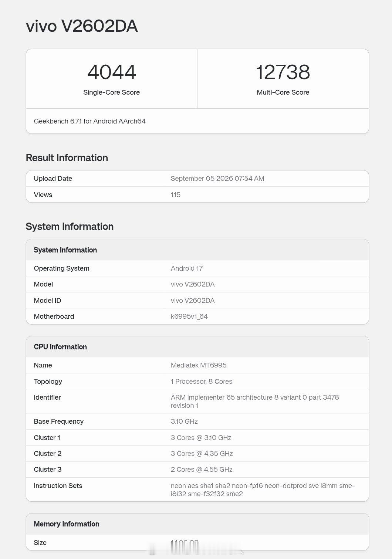The width and height of the screenshot is (392, 559).
Task: Click the Motherboard label
Action: pyautogui.click(x=54, y=316)
